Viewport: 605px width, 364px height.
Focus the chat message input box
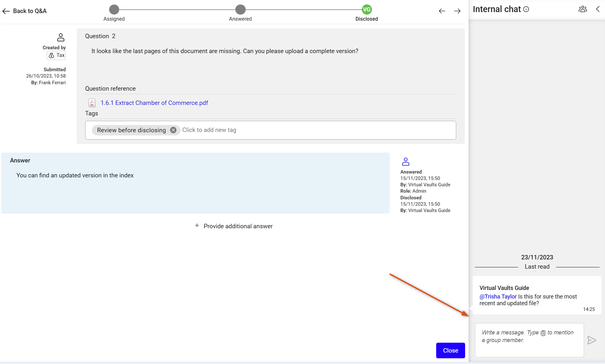529,340
